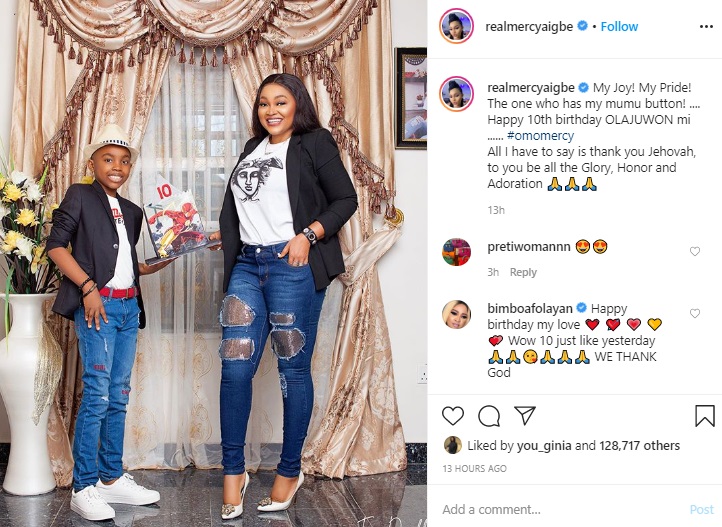The image size is (722, 527).
Task: Open realmercyaigbe profile picture in header
Action: [456, 26]
